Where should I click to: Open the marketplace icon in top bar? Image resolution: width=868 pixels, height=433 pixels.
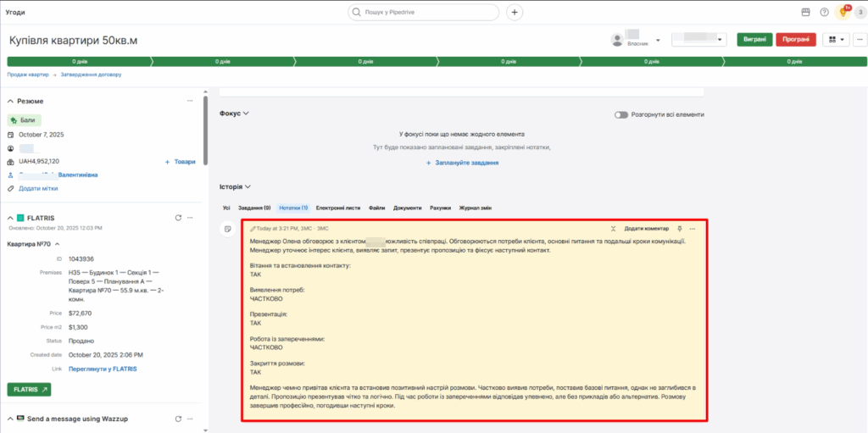pyautogui.click(x=806, y=12)
